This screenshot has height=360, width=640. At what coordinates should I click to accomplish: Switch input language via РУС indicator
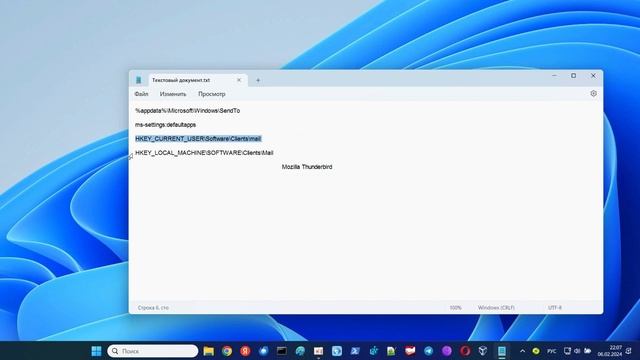(x=551, y=351)
